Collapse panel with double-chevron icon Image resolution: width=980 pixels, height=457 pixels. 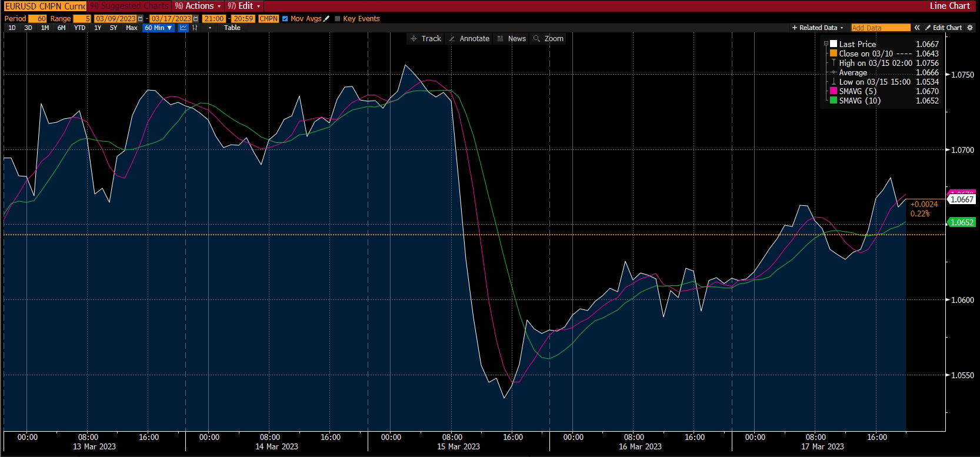point(916,28)
